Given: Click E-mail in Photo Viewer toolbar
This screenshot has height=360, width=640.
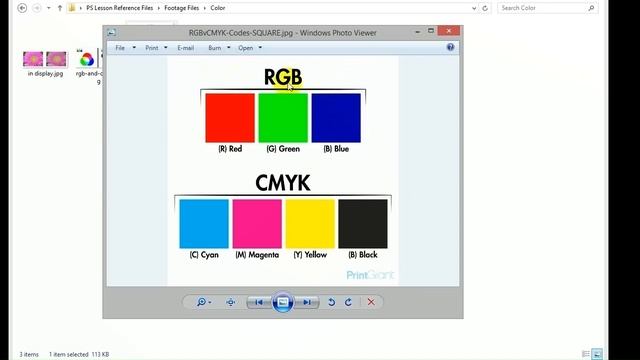Looking at the screenshot, I should click(186, 48).
